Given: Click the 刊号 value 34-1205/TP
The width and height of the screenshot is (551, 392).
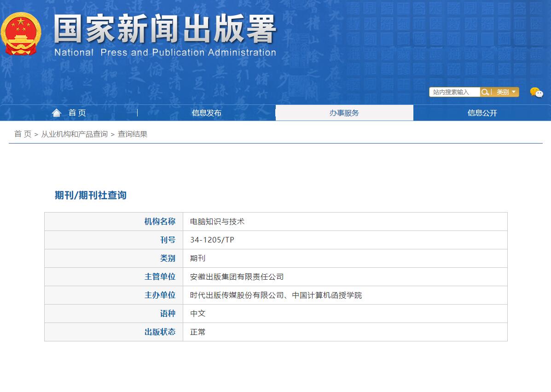Looking at the screenshot, I should [x=211, y=240].
